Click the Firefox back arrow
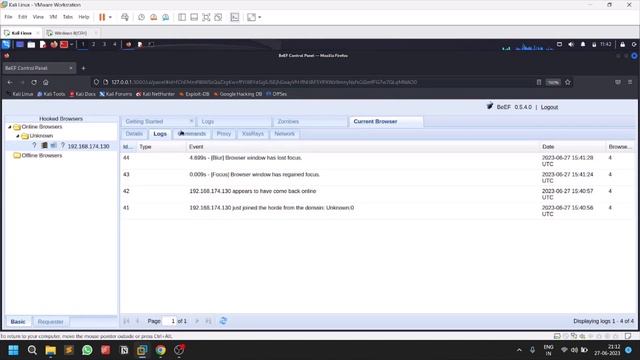This screenshot has width=640, height=360. 10,82
